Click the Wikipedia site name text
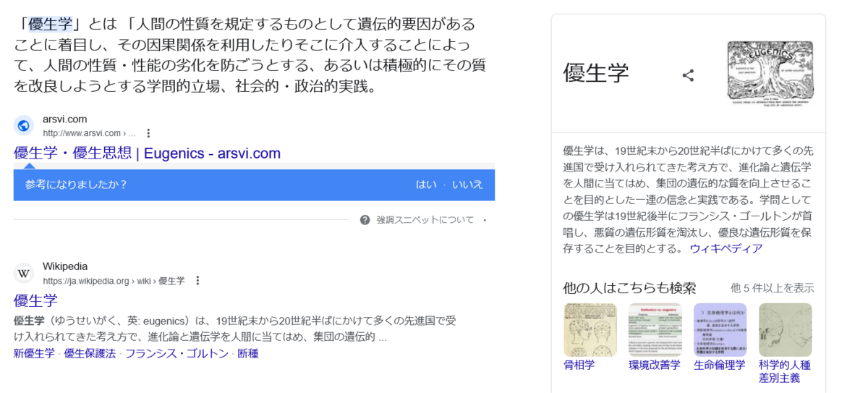The image size is (868, 393). [x=65, y=266]
